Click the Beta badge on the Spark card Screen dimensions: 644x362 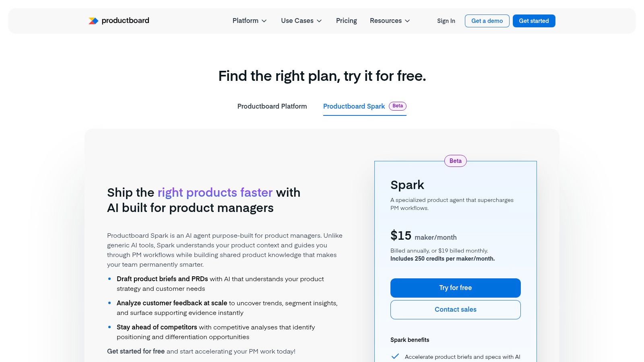point(455,161)
